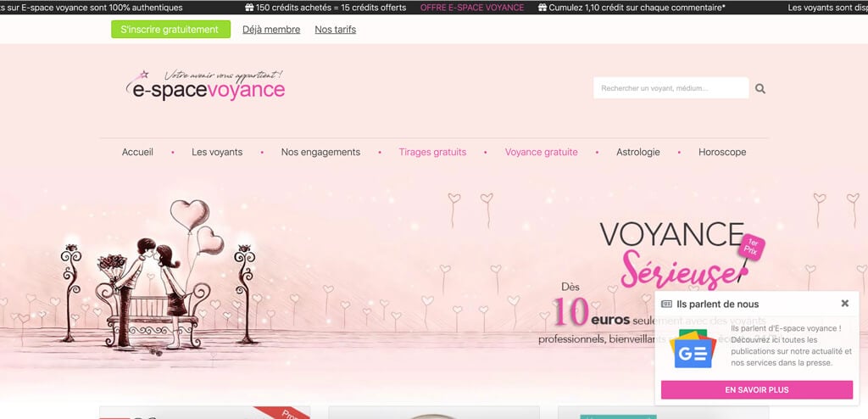Select 'Voyance gratuite' in navigation

(x=542, y=152)
